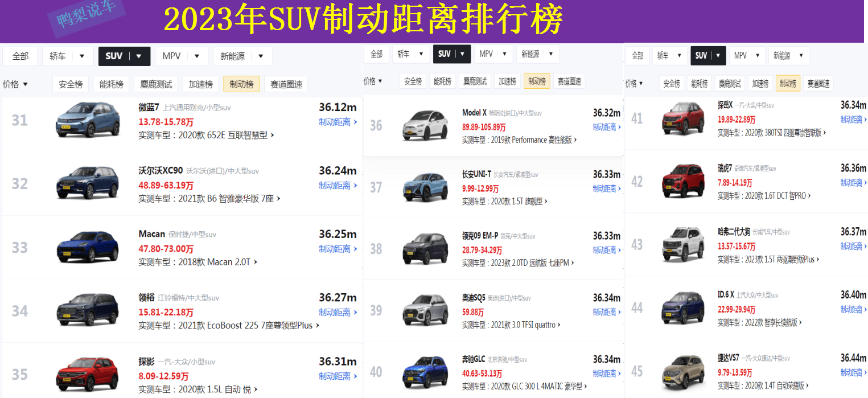
Task: Open the 价格 filter in the middle panel
Action: 373,81
